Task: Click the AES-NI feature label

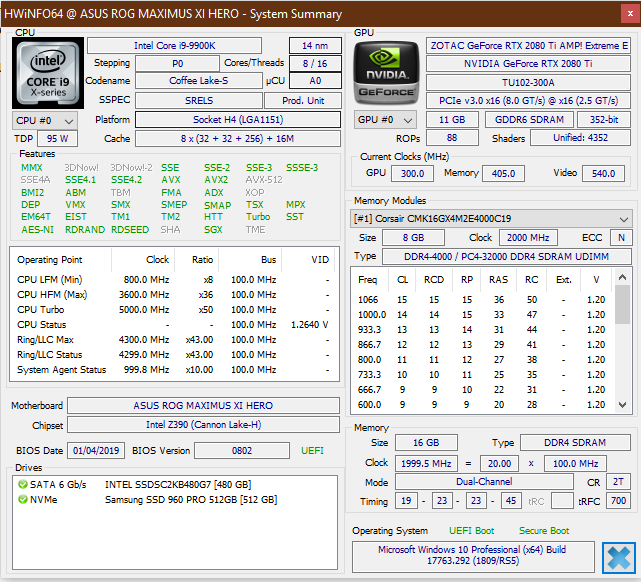Action: (38, 230)
